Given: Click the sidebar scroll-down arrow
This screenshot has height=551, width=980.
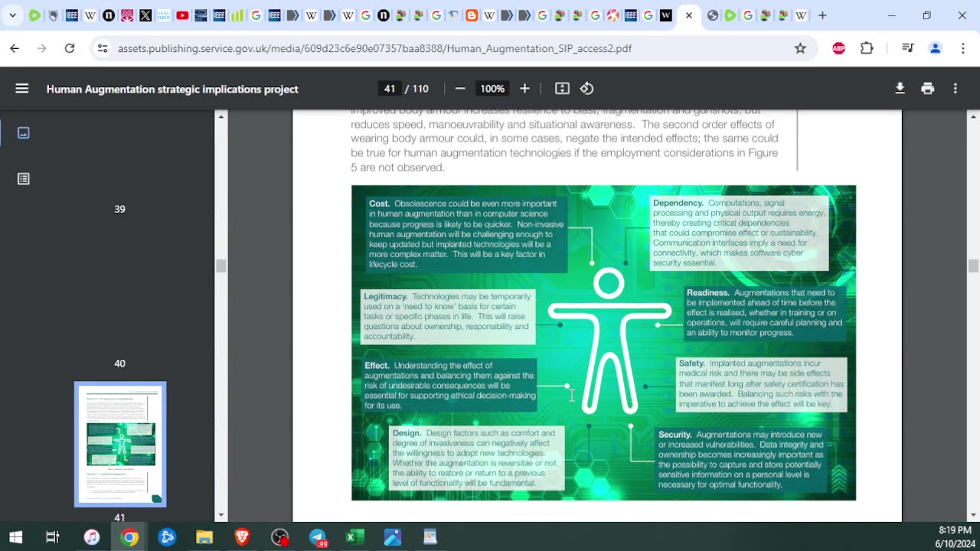Looking at the screenshot, I should [221, 515].
